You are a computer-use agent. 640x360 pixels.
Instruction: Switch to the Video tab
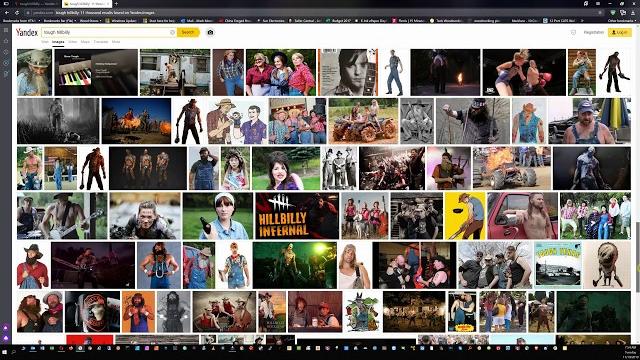click(73, 42)
